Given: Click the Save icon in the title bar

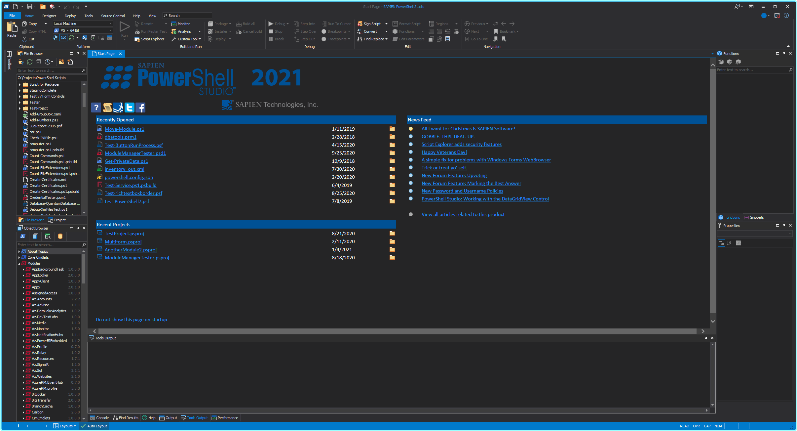Looking at the screenshot, I should click(29, 7).
